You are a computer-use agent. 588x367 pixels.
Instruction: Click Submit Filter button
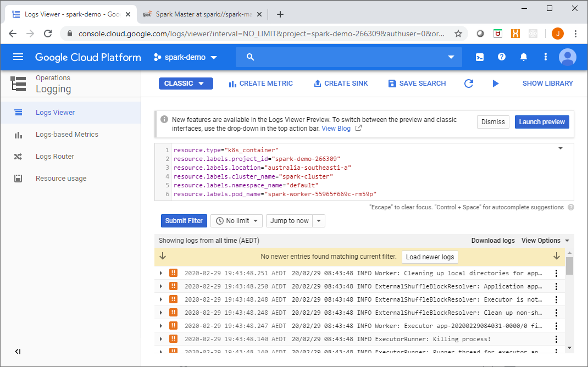(184, 221)
